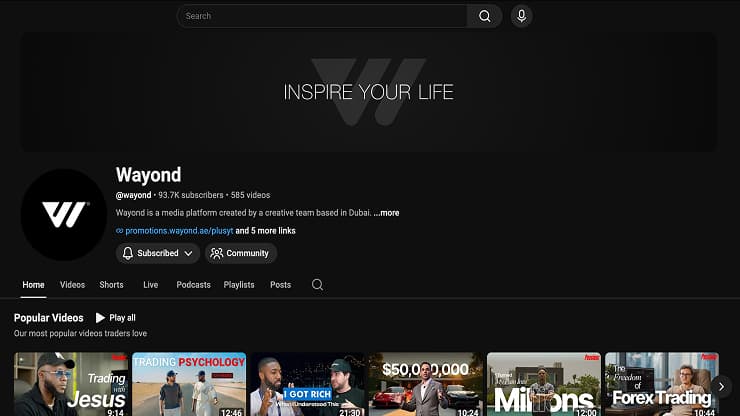Viewport: 740px width, 416px height.
Task: Switch to the Home tab
Action: point(34,285)
